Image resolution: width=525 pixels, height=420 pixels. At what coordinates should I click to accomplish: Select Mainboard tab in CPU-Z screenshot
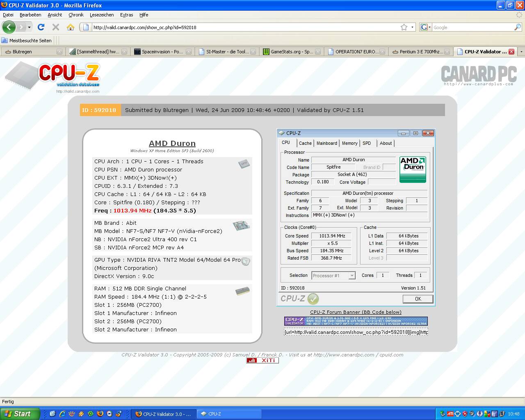[x=327, y=143]
